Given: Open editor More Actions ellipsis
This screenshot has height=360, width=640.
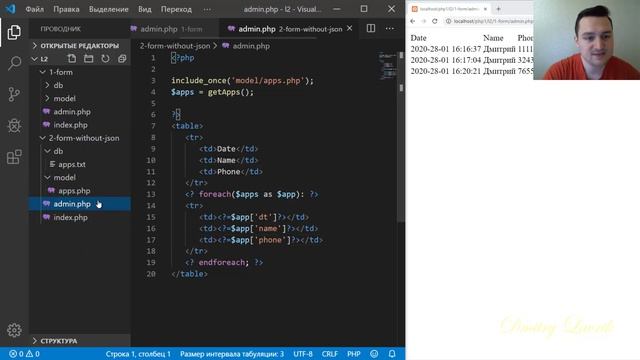Looking at the screenshot, I should point(390,28).
